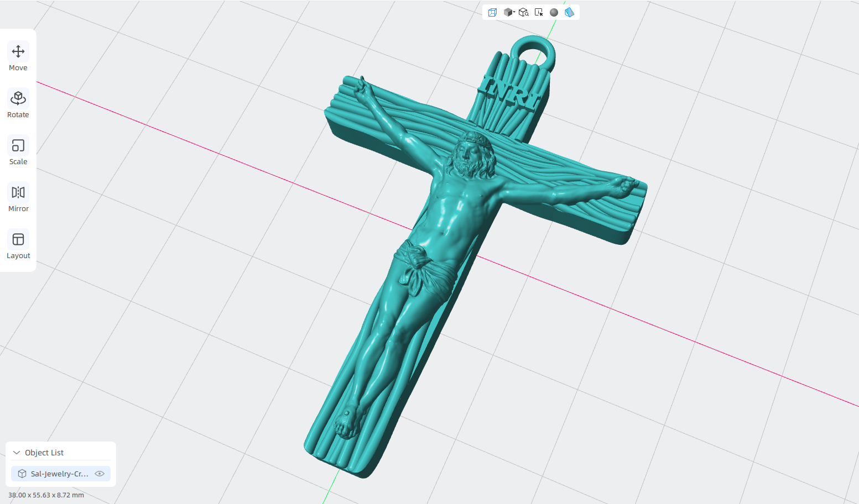Collapse the Object List chevron
This screenshot has height=504, width=859.
[17, 453]
